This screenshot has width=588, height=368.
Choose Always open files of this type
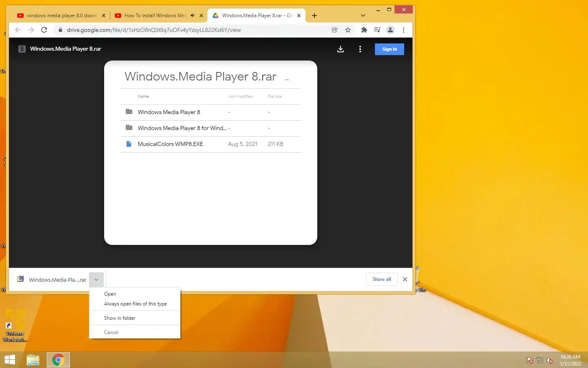click(135, 304)
